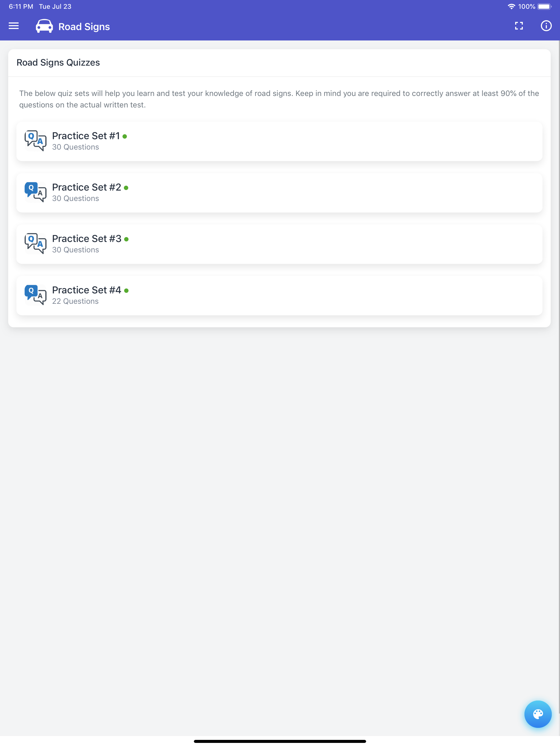Click the green dot next to Practice Set #2
Screen dimensions: 560x747
[x=126, y=187]
